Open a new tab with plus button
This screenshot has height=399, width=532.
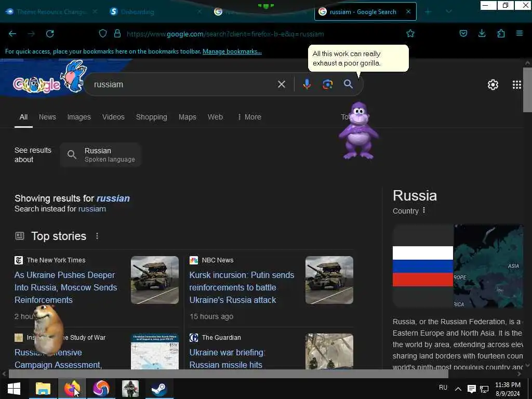point(428,11)
